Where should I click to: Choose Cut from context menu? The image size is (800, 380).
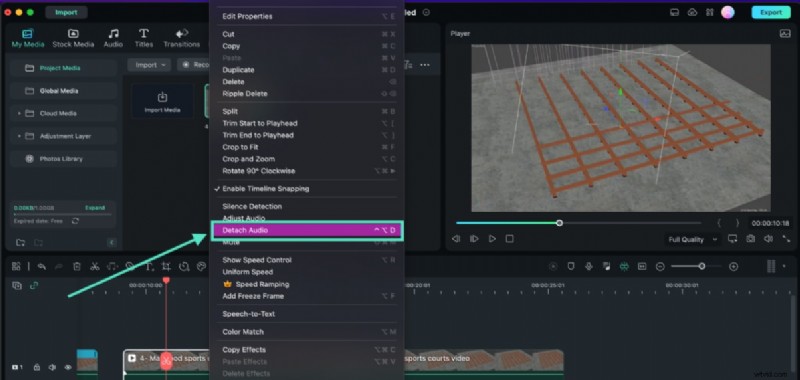click(x=307, y=34)
